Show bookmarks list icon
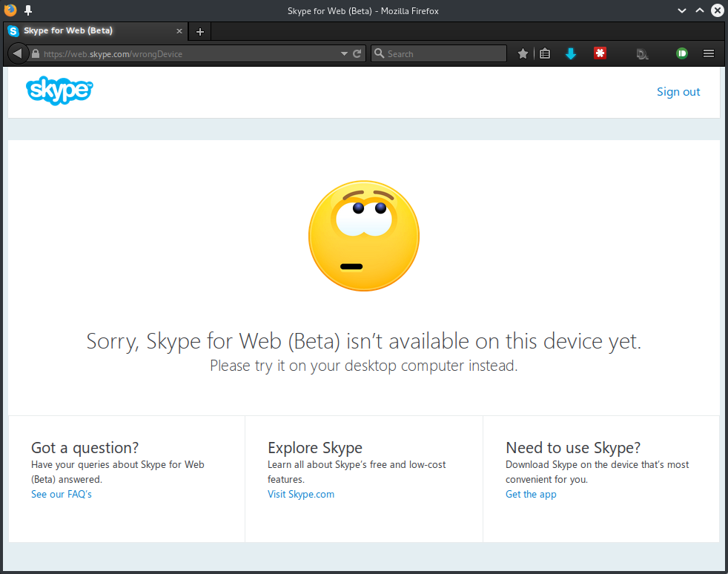This screenshot has width=728, height=574. tap(545, 54)
